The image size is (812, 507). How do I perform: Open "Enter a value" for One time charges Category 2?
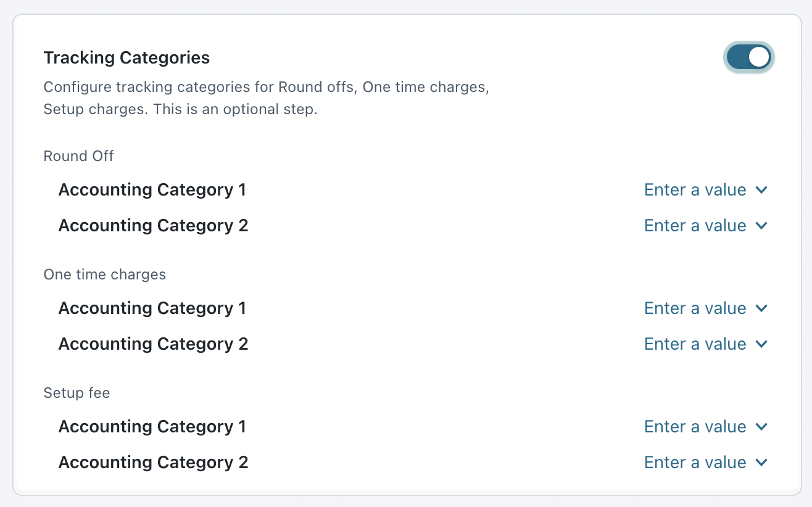(695, 344)
